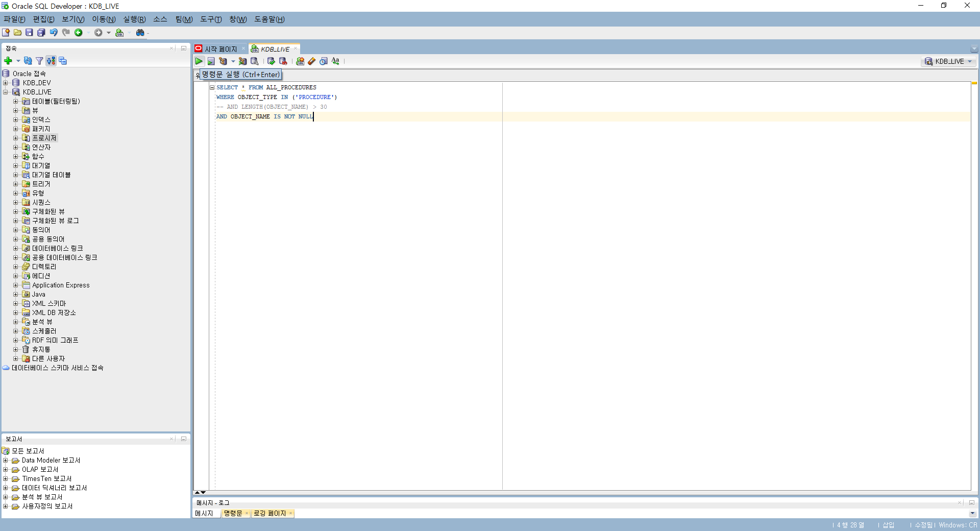980x531 pixels.
Task: Run script with the worksheet script icon
Action: [211, 61]
